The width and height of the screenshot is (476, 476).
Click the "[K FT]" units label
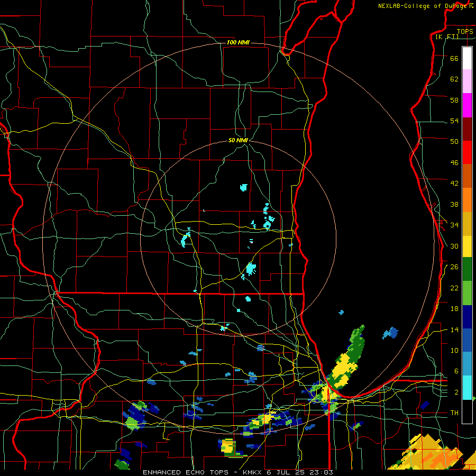point(447,36)
